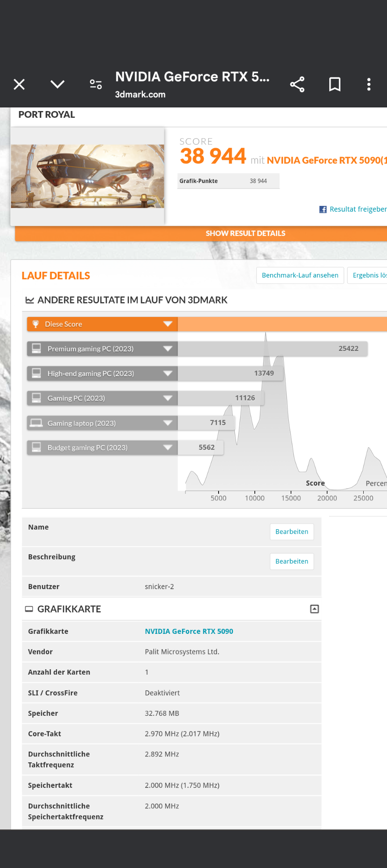Screen dimensions: 387x868
Task: Click the Deaktiviert SLI / CrossFire value
Action: (162, 693)
